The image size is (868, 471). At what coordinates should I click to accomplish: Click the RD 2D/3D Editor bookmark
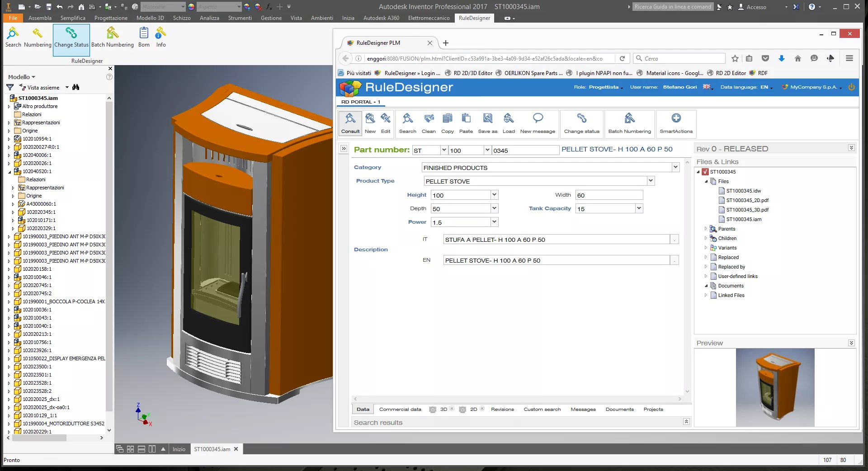click(469, 73)
